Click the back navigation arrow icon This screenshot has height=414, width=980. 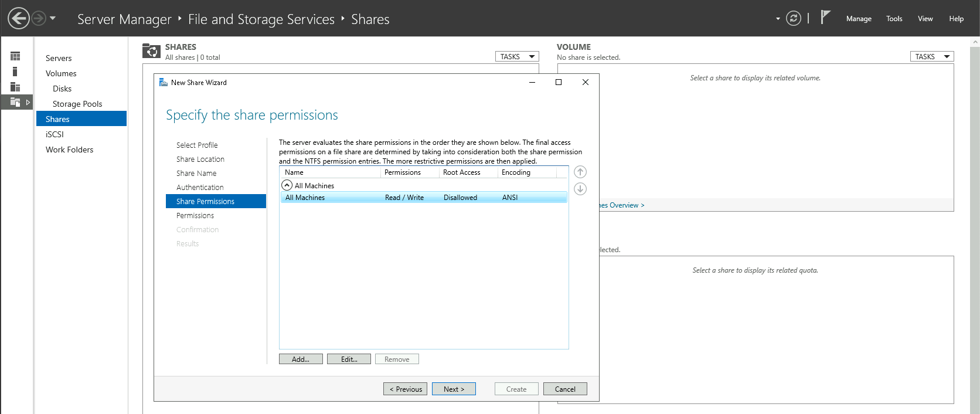coord(19,18)
